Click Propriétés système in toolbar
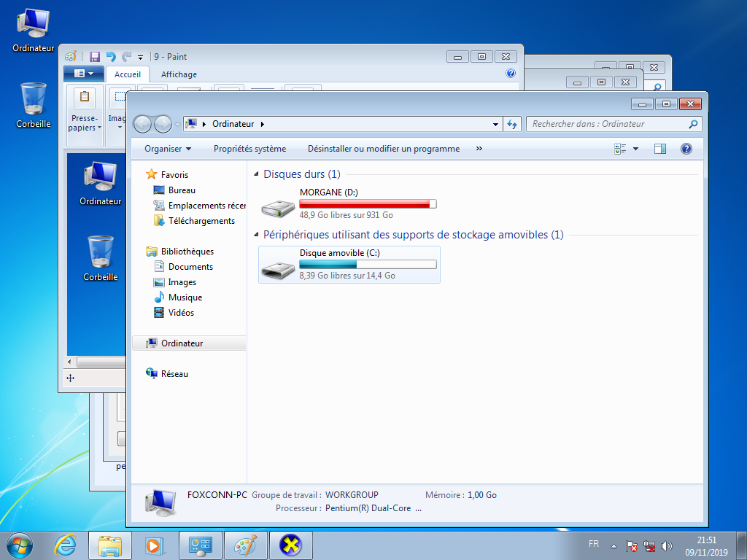 tap(249, 149)
